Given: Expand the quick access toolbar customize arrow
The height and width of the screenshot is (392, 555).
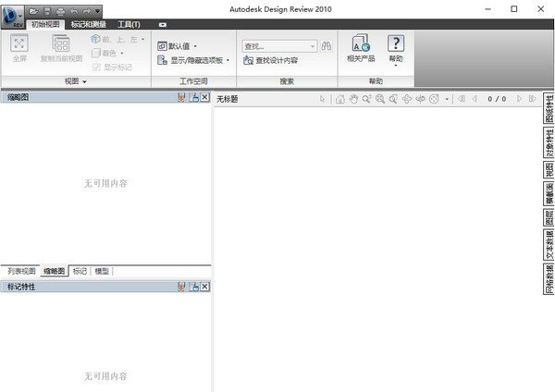Looking at the screenshot, I should pos(97,12).
